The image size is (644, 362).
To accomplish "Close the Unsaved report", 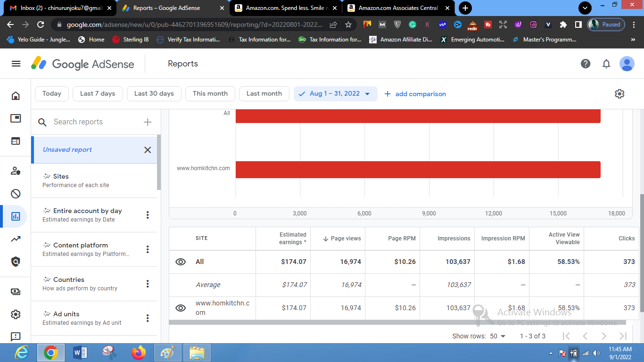I will 148,150.
